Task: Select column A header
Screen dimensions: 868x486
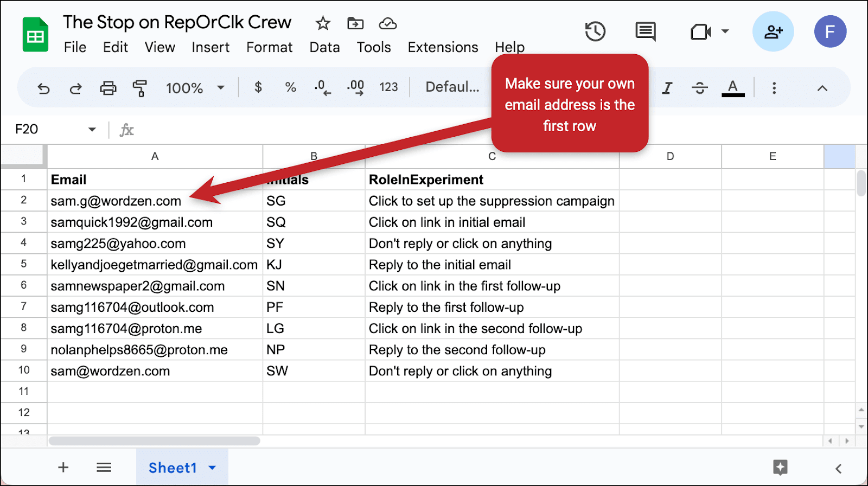Action: (155, 156)
